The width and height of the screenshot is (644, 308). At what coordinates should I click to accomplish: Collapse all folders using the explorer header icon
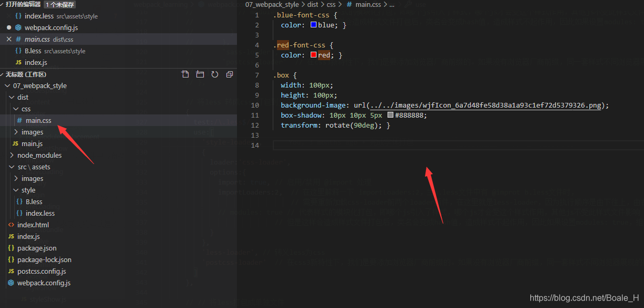(x=230, y=74)
